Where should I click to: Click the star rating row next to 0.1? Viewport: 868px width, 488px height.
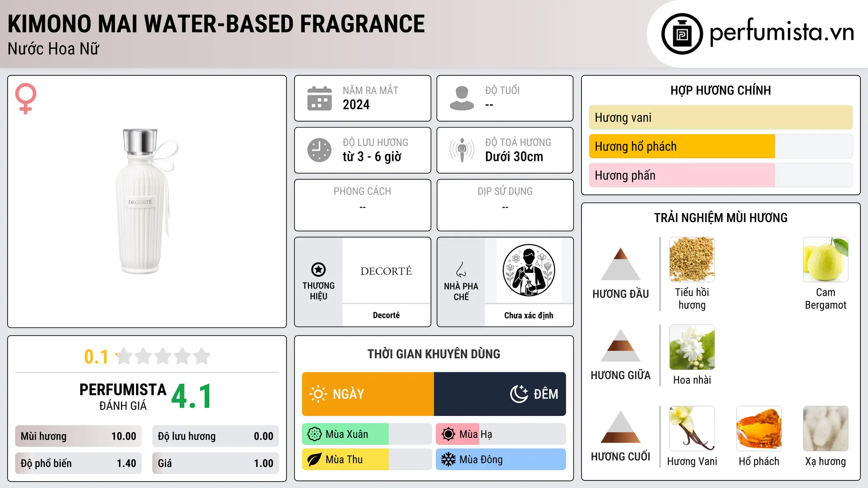(163, 356)
